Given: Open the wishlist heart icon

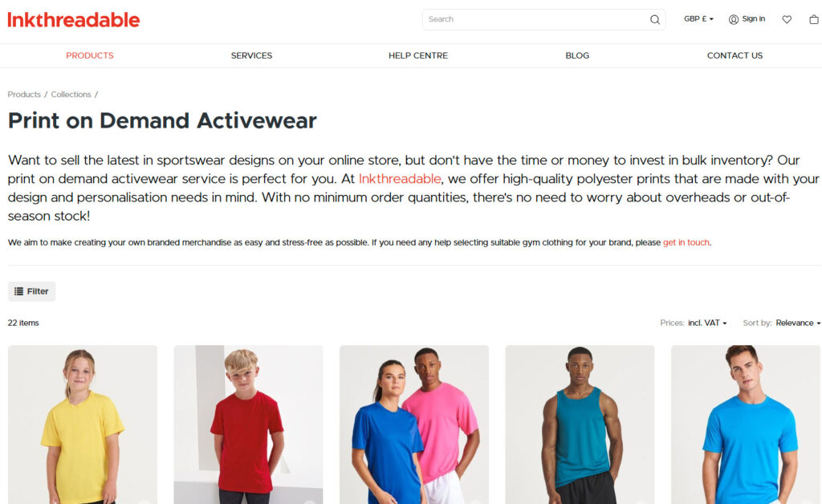Looking at the screenshot, I should [787, 19].
